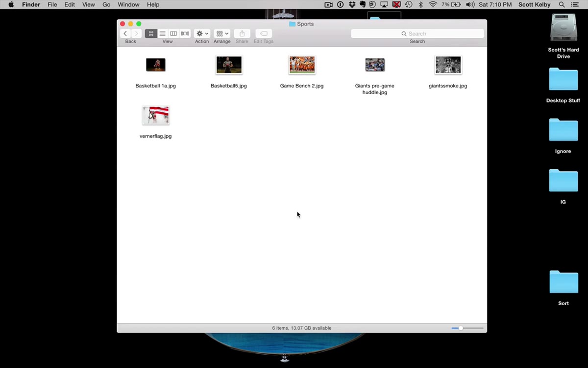Click the 1Password menu bar icon
Screen dimensions: 588x368
(x=341, y=4)
